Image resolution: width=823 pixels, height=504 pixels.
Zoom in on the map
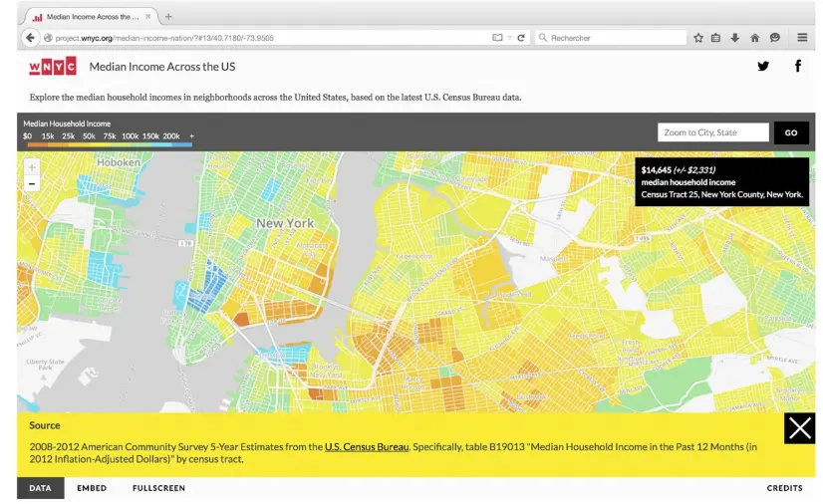click(x=32, y=168)
